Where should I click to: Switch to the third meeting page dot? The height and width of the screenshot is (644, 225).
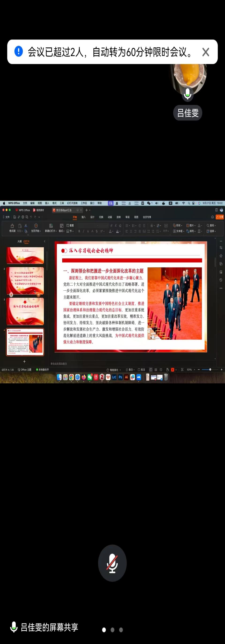pyautogui.click(x=121, y=630)
